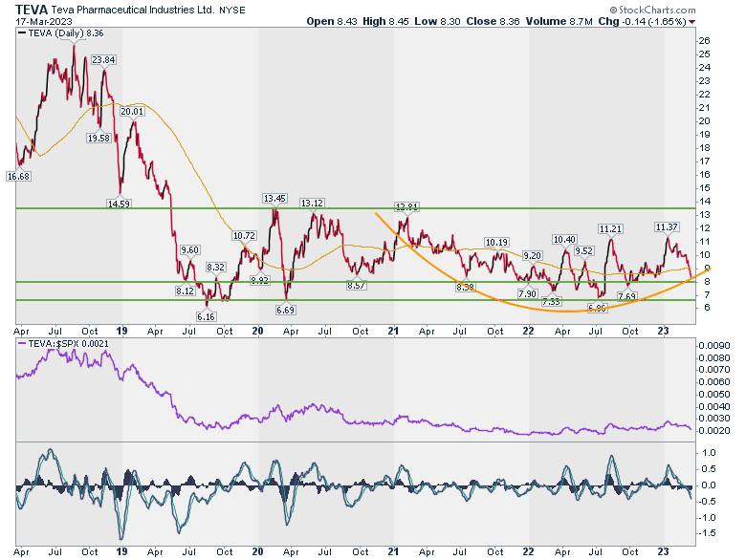Viewport: 746px width, 560px height.
Task: Click the StockCharts.com watermark link
Action: click(652, 10)
